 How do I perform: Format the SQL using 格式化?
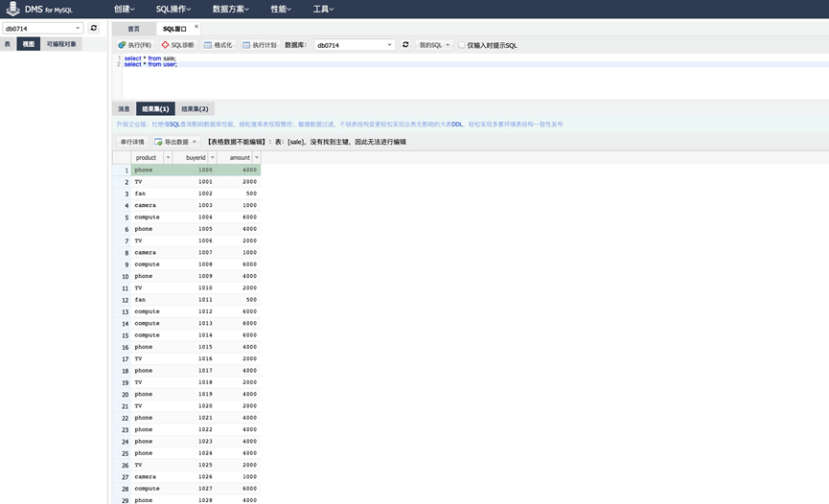click(x=218, y=45)
